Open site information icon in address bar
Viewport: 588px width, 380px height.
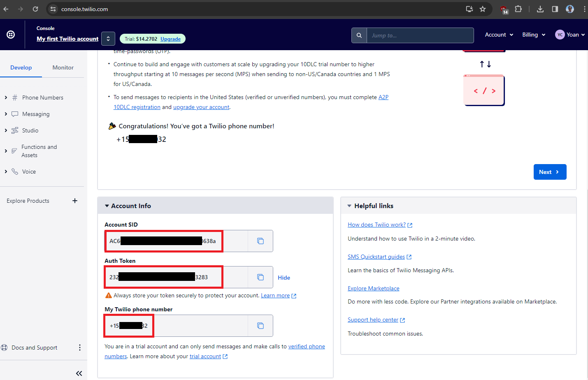coord(53,9)
